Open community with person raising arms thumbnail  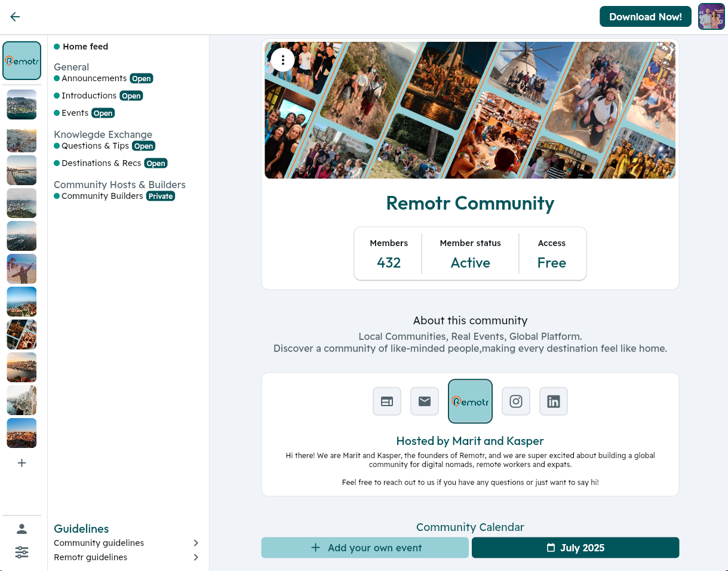[x=21, y=269]
